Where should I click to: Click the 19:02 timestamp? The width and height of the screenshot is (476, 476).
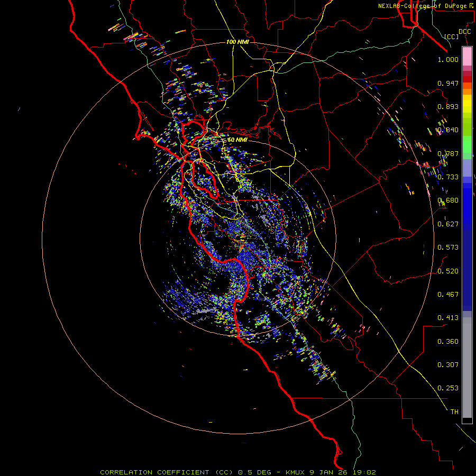[365, 472]
